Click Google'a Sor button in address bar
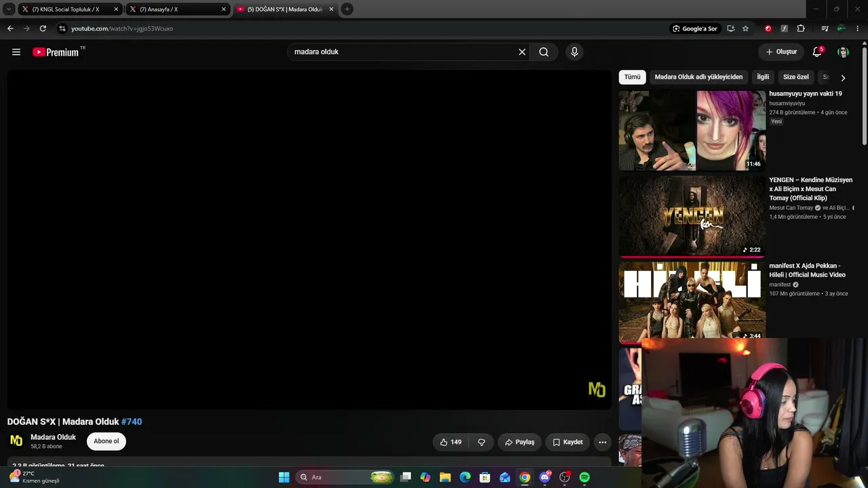 click(x=694, y=28)
